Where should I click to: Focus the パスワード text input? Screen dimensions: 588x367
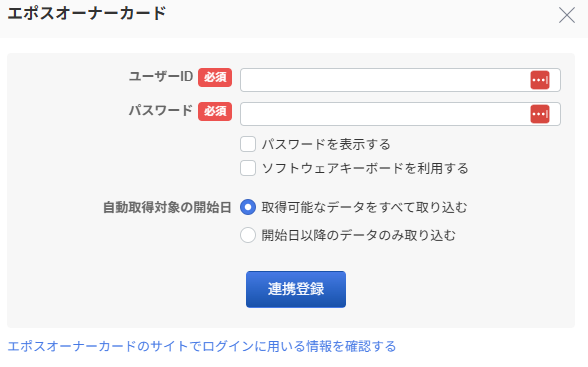tap(400, 114)
